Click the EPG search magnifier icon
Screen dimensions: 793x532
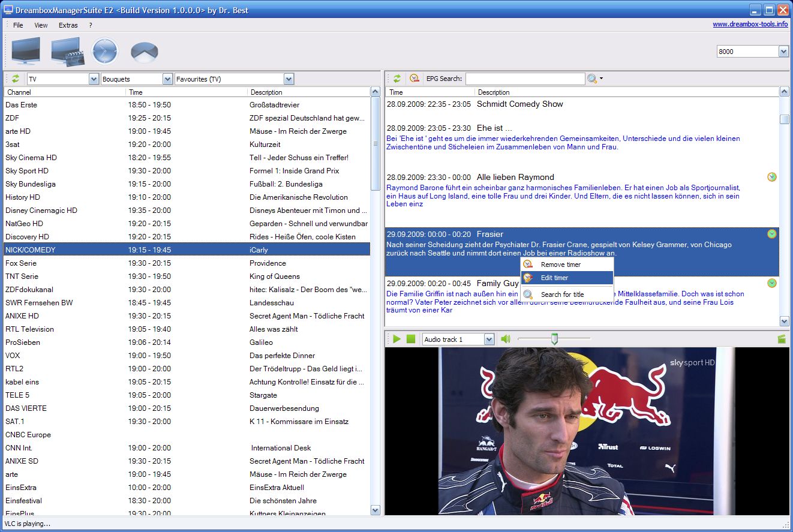click(x=592, y=79)
